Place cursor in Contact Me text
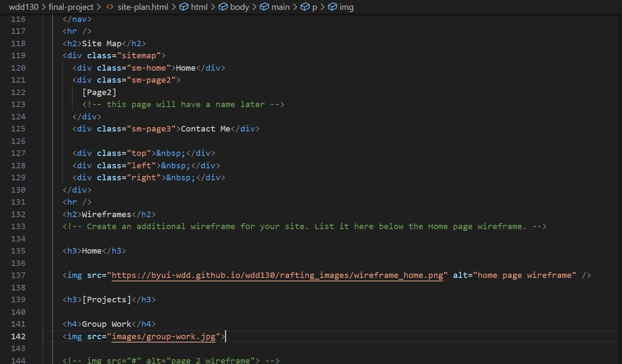The height and width of the screenshot is (364, 622). [205, 129]
